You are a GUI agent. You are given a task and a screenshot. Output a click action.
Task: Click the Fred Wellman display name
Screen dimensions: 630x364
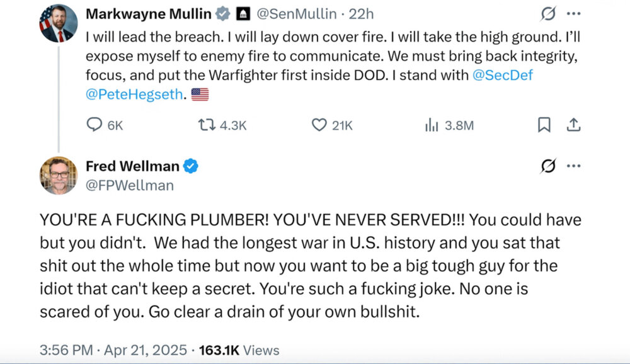click(132, 166)
